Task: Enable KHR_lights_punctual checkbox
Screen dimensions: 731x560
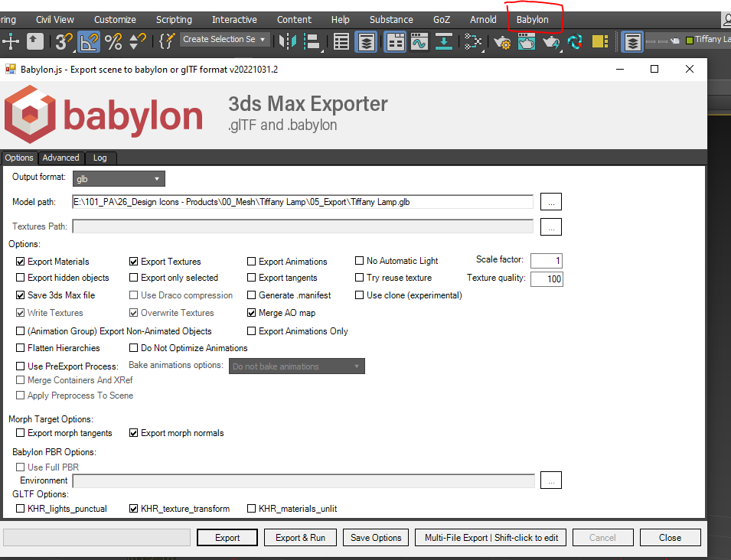Action: click(21, 509)
